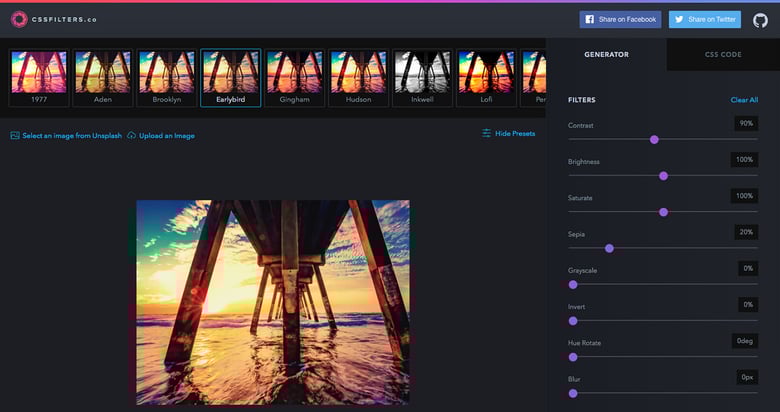Select the 1977 preset thumbnail
The image size is (780, 412).
39,78
